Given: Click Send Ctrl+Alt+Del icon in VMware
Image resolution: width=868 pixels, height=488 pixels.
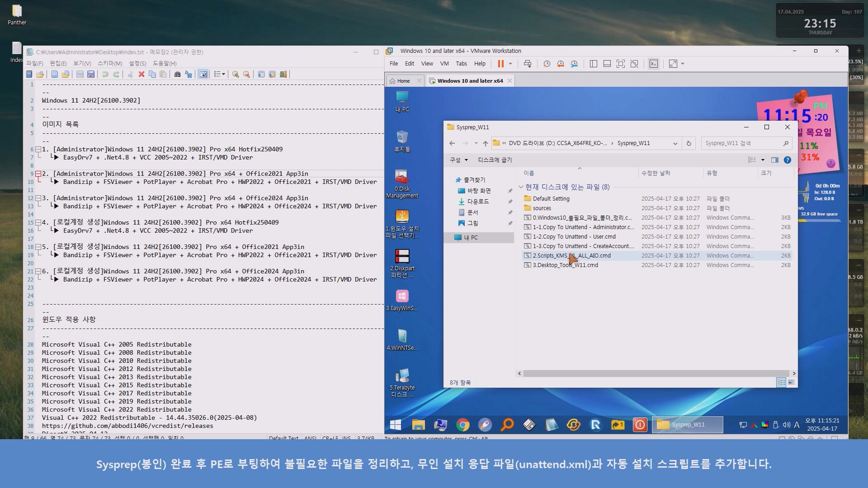Looking at the screenshot, I should 528,64.
